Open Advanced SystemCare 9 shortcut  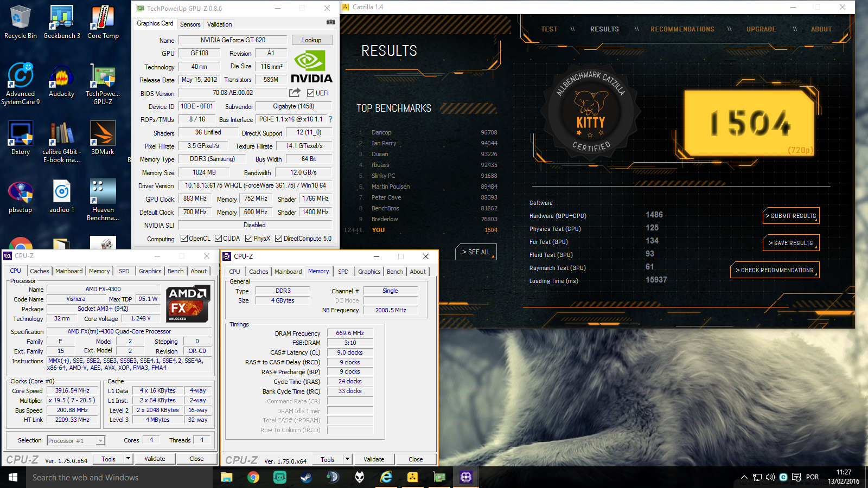(x=20, y=84)
